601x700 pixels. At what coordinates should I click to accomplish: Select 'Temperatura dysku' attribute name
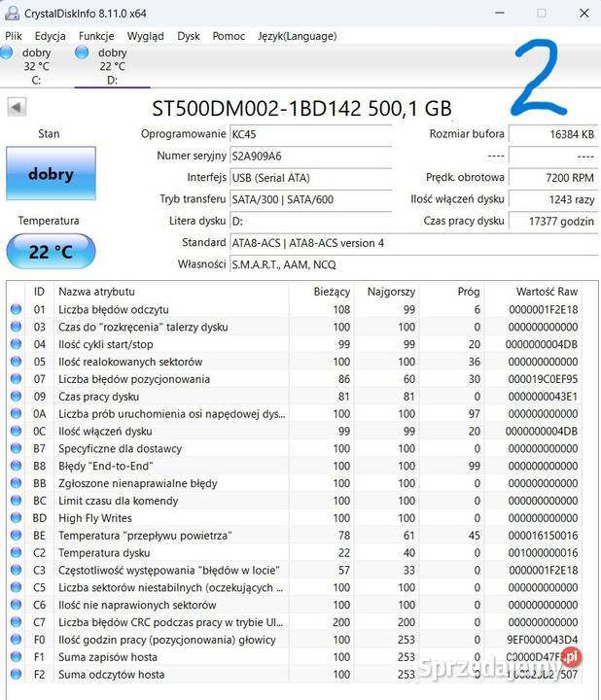pyautogui.click(x=104, y=552)
